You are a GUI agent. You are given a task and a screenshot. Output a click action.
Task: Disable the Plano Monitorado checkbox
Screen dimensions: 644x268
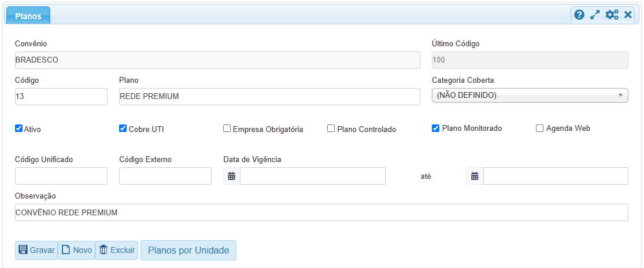[x=436, y=129]
